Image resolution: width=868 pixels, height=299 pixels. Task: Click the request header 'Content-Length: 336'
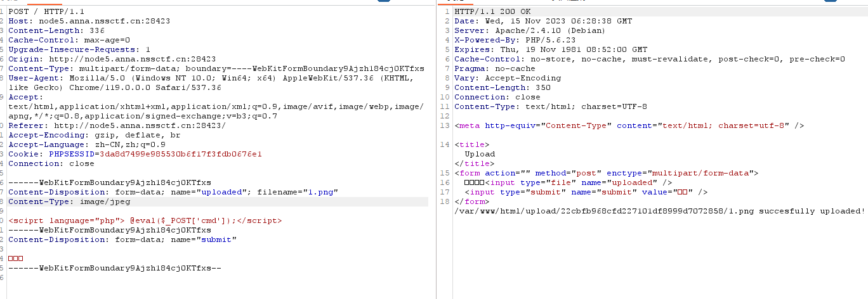click(56, 30)
